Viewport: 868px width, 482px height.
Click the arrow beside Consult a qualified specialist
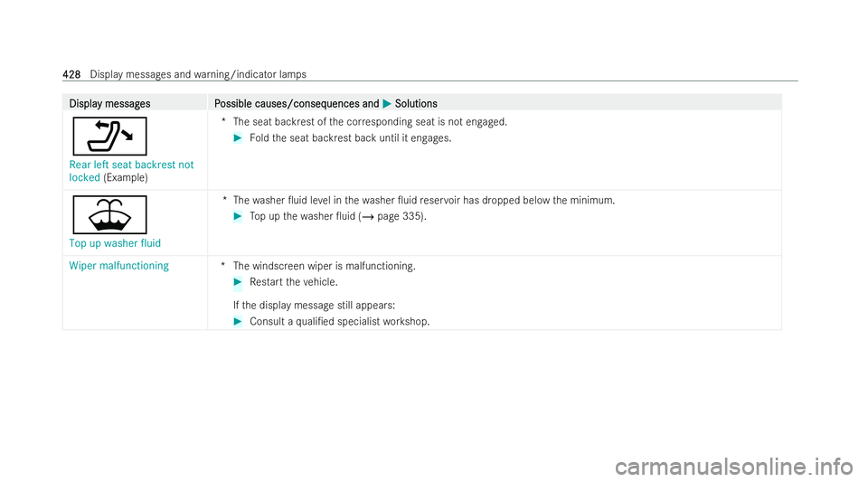(238, 322)
